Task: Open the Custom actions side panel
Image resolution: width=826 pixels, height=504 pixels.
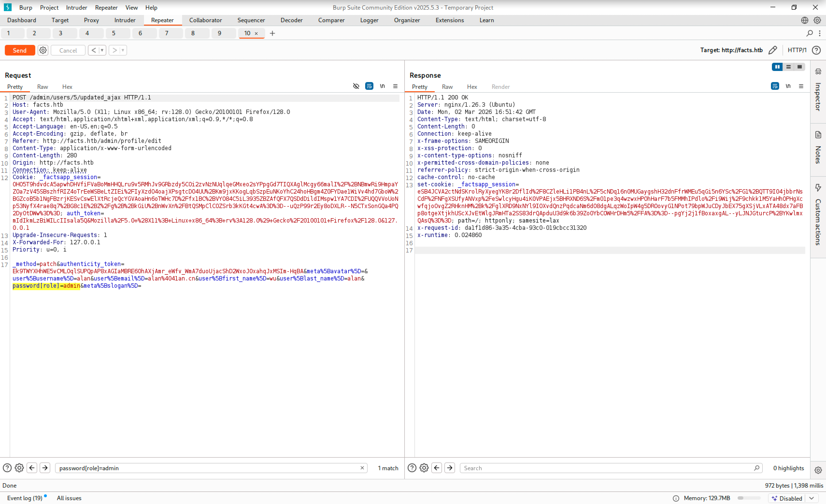Action: [x=818, y=215]
